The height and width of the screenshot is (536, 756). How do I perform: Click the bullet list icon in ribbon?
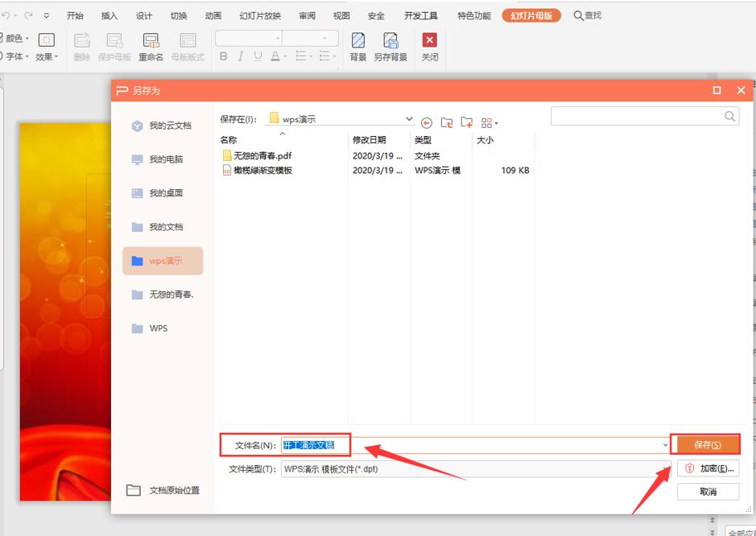point(301,56)
